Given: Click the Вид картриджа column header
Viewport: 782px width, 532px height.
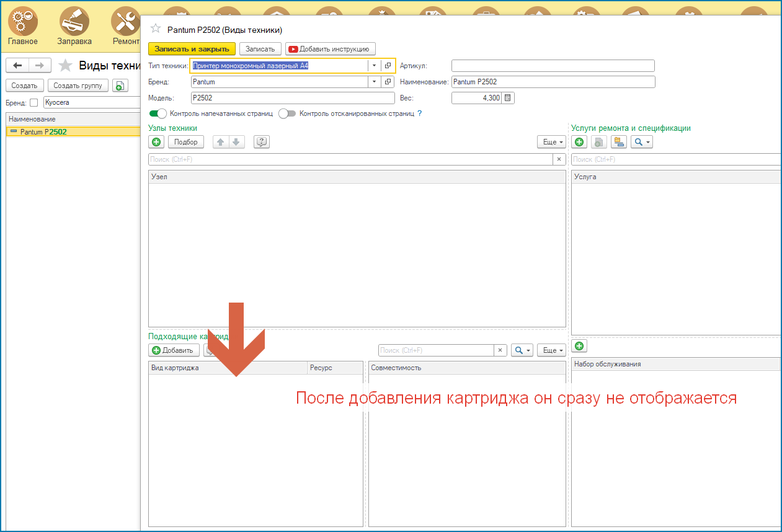Looking at the screenshot, I should coord(228,368).
